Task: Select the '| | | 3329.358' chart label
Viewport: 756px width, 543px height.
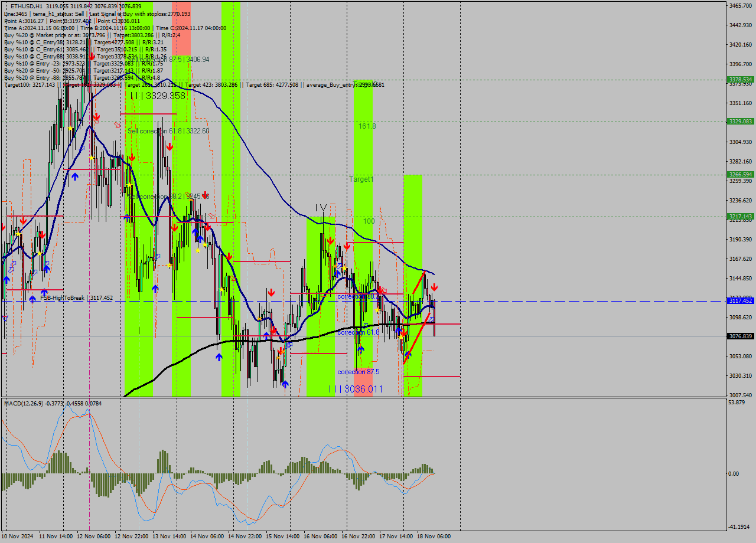Action: point(158,96)
